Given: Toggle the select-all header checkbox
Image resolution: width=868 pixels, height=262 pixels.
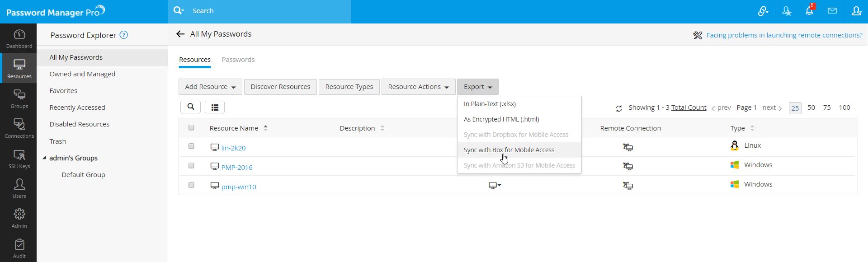Looking at the screenshot, I should tap(191, 128).
